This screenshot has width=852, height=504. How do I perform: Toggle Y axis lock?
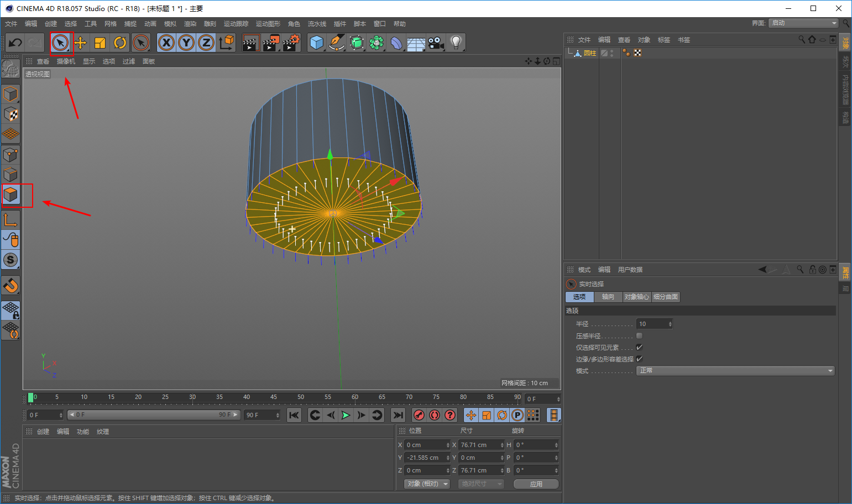click(x=186, y=43)
